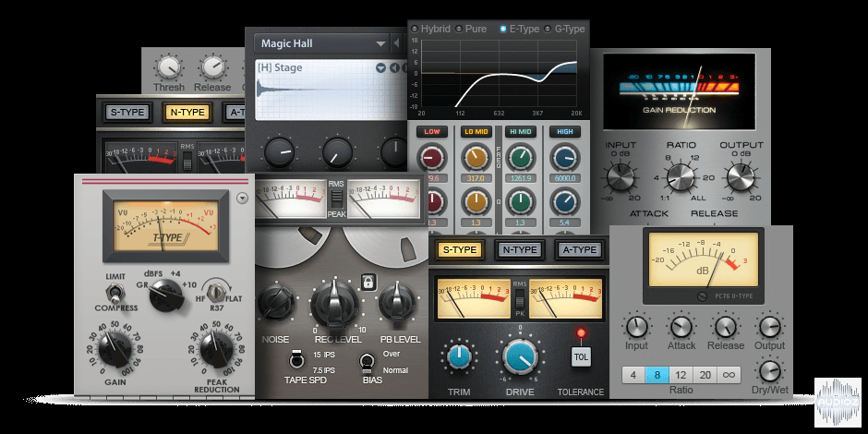Click the RATIO knob on silver compressor

681,177
